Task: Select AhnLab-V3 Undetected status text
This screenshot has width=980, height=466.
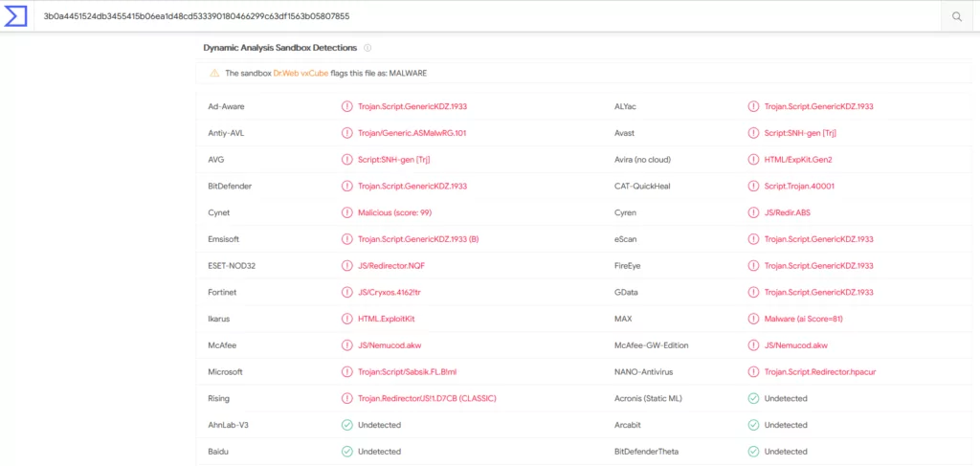Action: pos(379,425)
